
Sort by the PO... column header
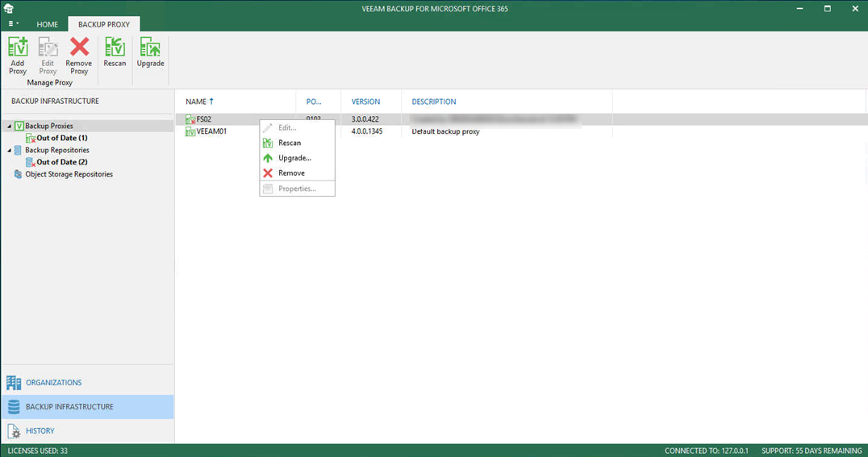pyautogui.click(x=314, y=102)
